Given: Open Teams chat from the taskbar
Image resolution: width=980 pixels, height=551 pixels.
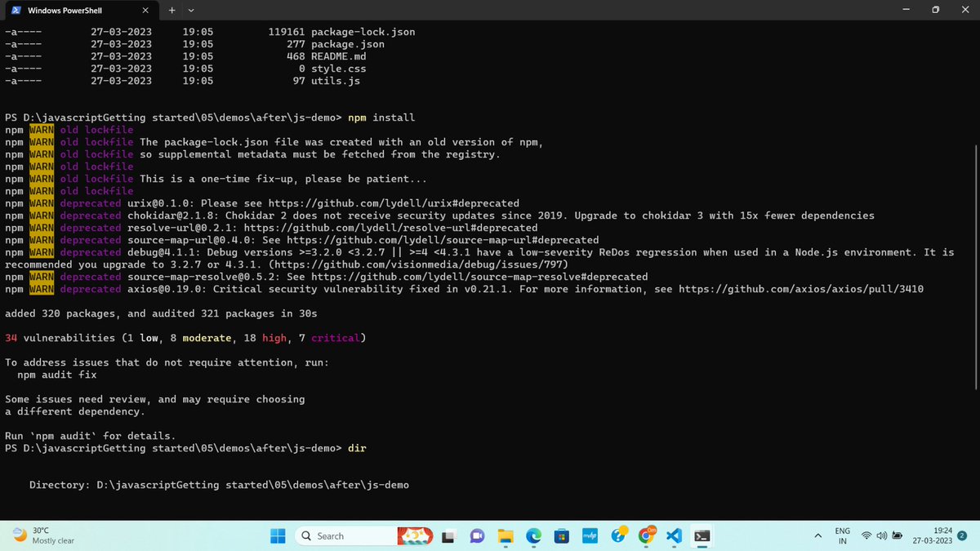Looking at the screenshot, I should pos(478,535).
